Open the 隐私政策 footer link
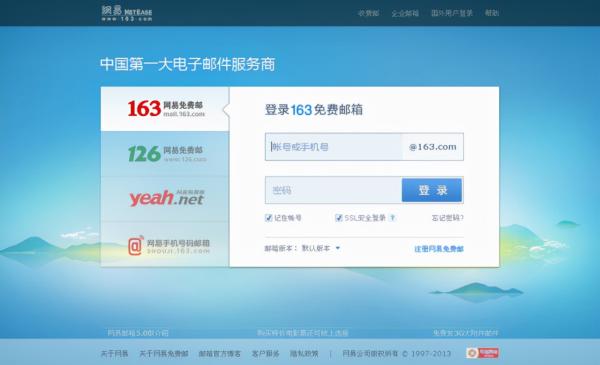This screenshot has height=365, width=600. pyautogui.click(x=304, y=354)
